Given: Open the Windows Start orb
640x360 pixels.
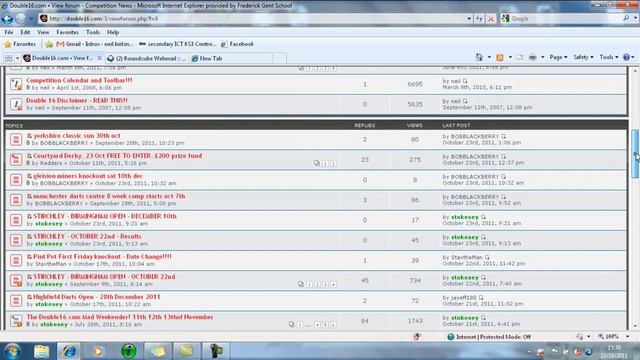Looking at the screenshot, I should point(12,351).
